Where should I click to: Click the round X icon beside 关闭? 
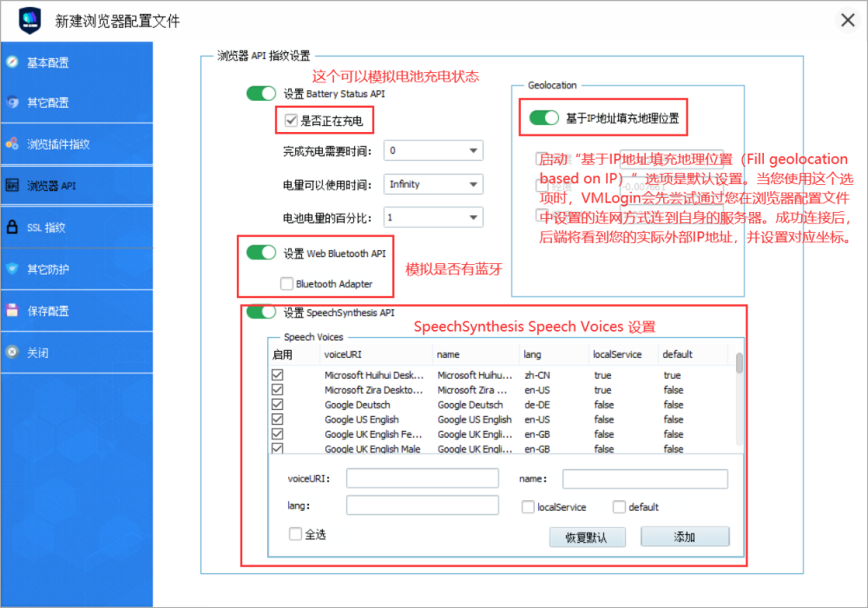coord(13,352)
